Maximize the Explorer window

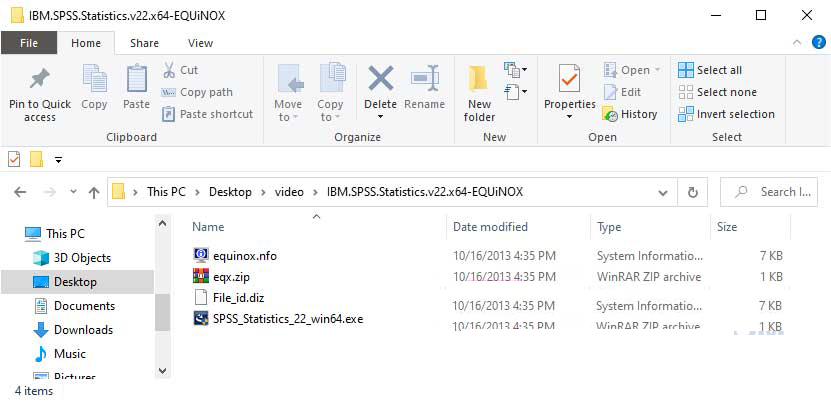pyautogui.click(x=761, y=15)
